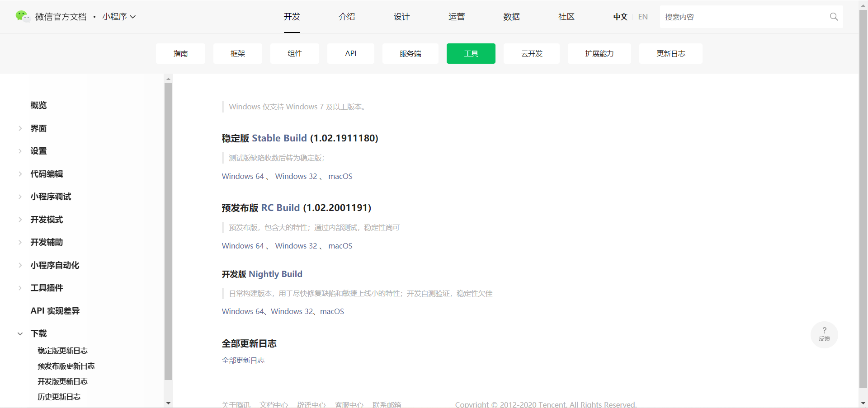The image size is (868, 408).
Task: Open the 云开发 sub-navigation button
Action: [x=532, y=53]
